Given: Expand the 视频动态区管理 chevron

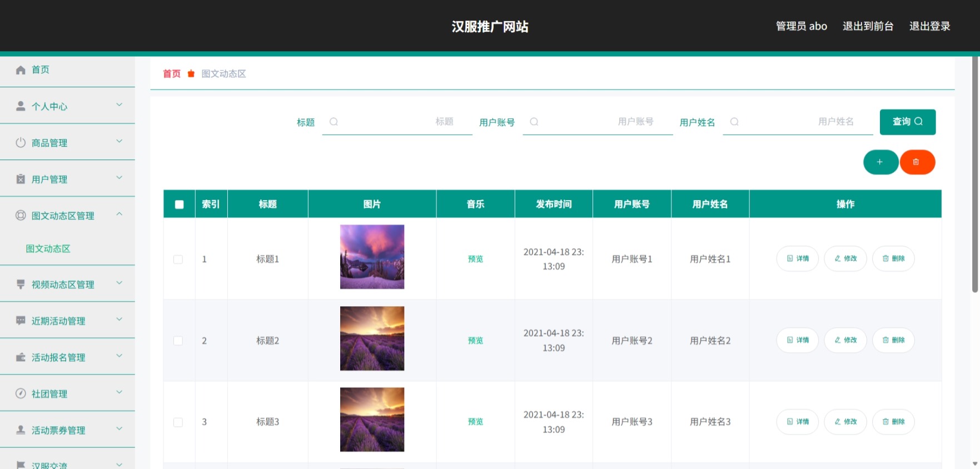Looking at the screenshot, I should pos(119,283).
